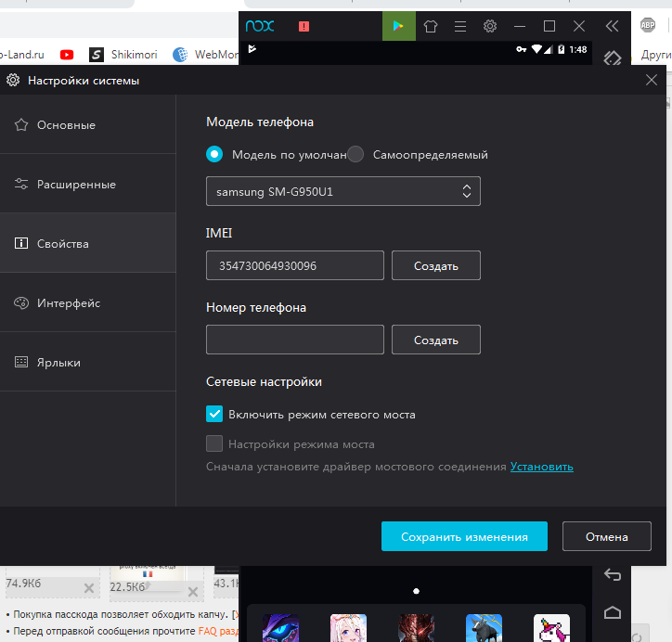Click Android home icon in Nox sidebar

pyautogui.click(x=613, y=612)
